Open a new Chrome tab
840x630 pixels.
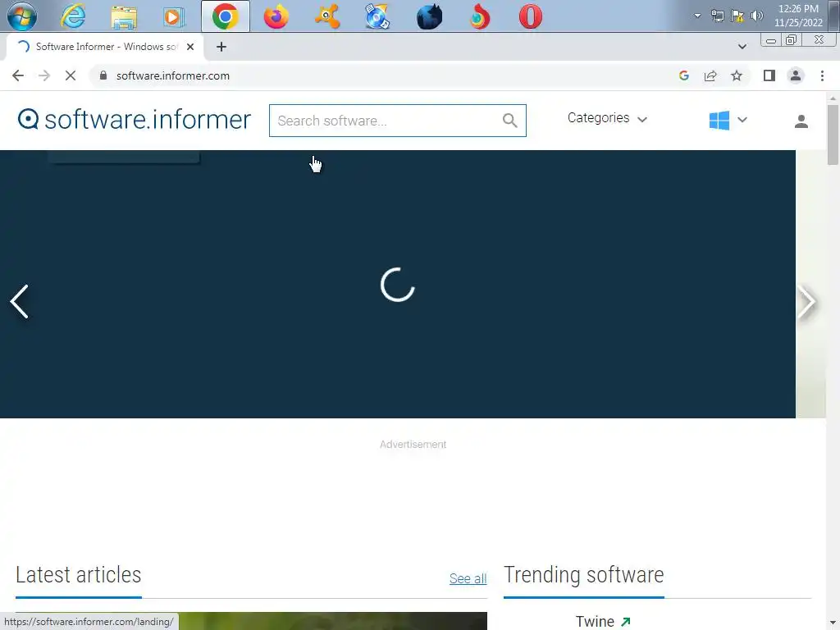tap(221, 47)
